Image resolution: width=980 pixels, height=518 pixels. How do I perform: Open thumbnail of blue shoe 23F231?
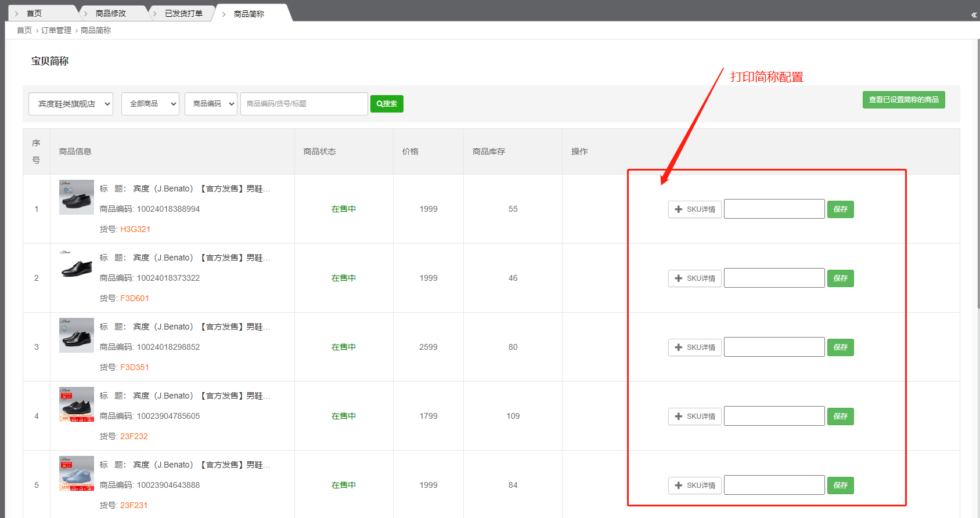coord(77,473)
